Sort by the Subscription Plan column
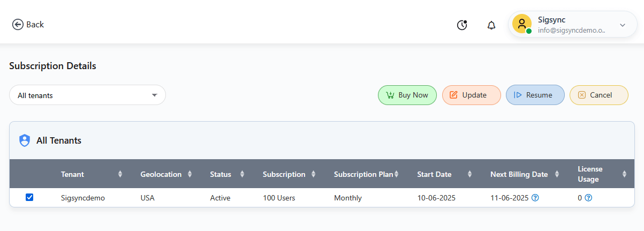The height and width of the screenshot is (231, 644). click(363, 174)
